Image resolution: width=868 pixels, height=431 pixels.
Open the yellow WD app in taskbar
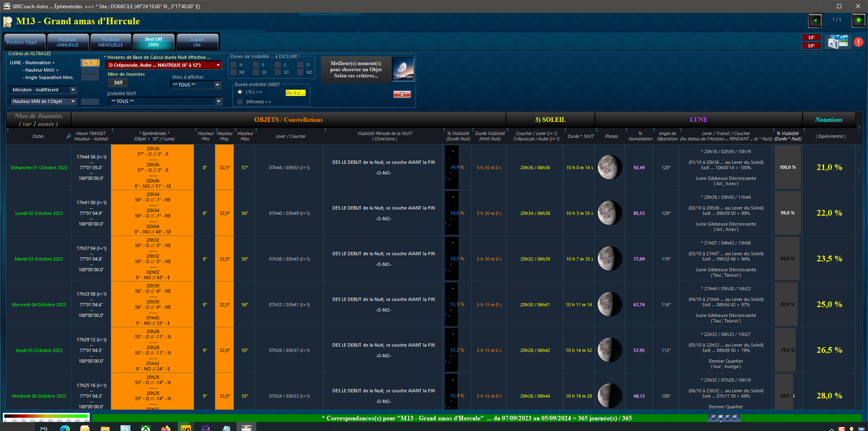[186, 428]
